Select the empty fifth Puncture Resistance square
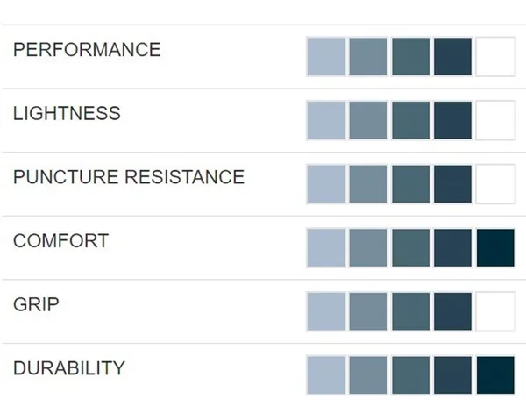This screenshot has height=420, width=526. tap(495, 184)
